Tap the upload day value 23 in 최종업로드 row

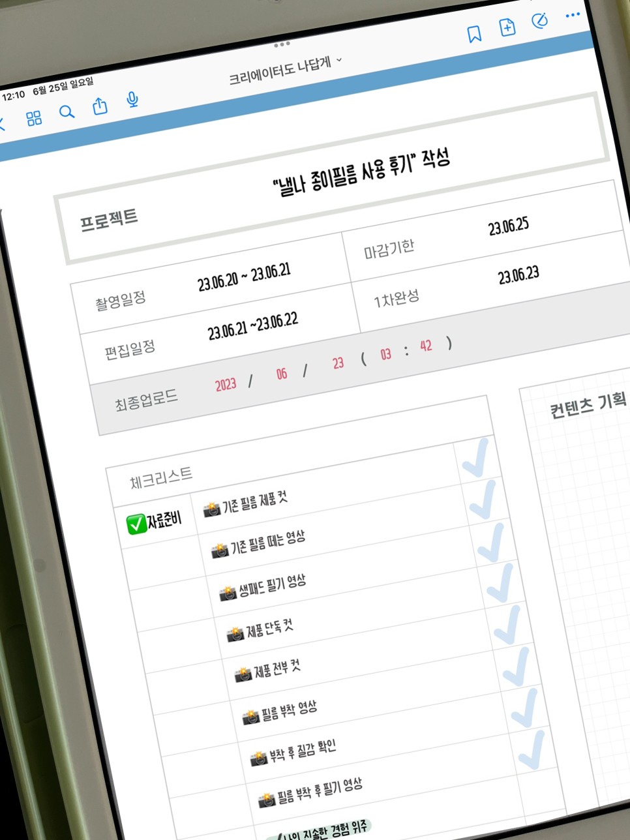click(x=338, y=363)
